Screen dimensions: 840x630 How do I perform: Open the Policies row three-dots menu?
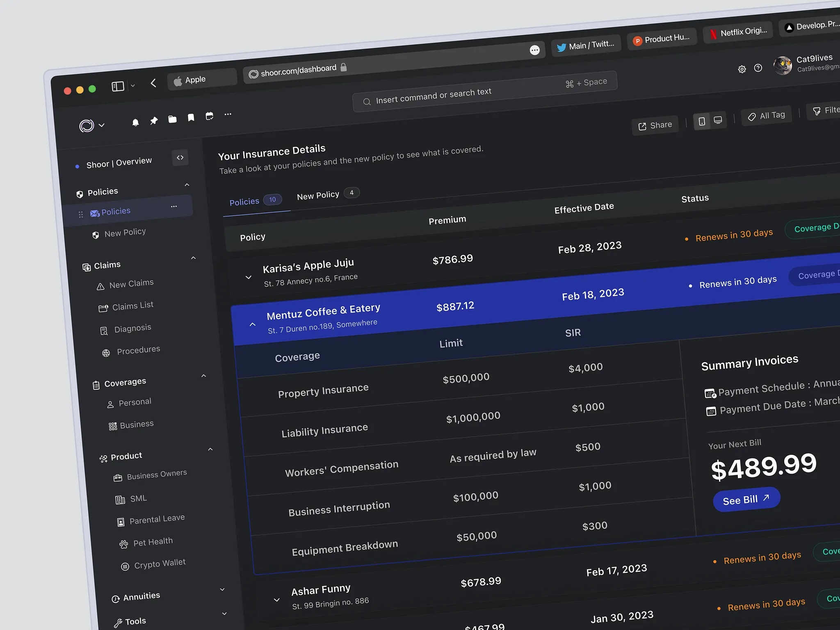174,206
